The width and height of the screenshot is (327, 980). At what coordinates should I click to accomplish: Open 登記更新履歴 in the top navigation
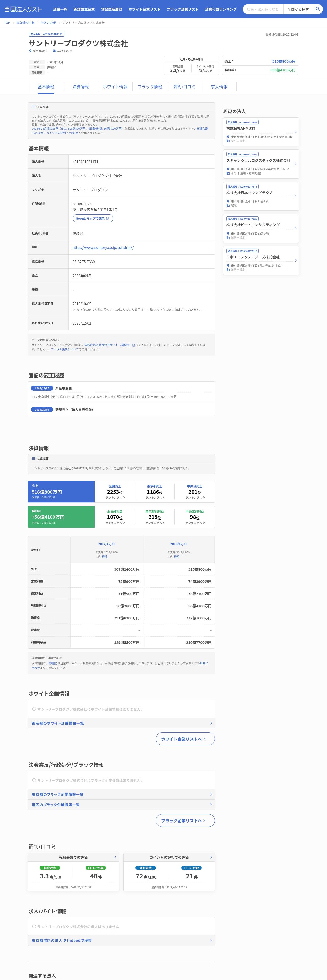[112, 9]
